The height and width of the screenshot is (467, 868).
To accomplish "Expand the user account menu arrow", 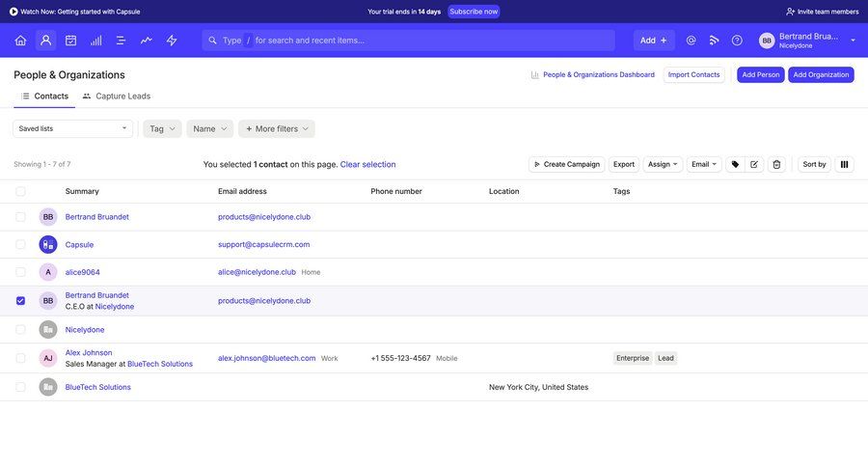I will pyautogui.click(x=854, y=41).
